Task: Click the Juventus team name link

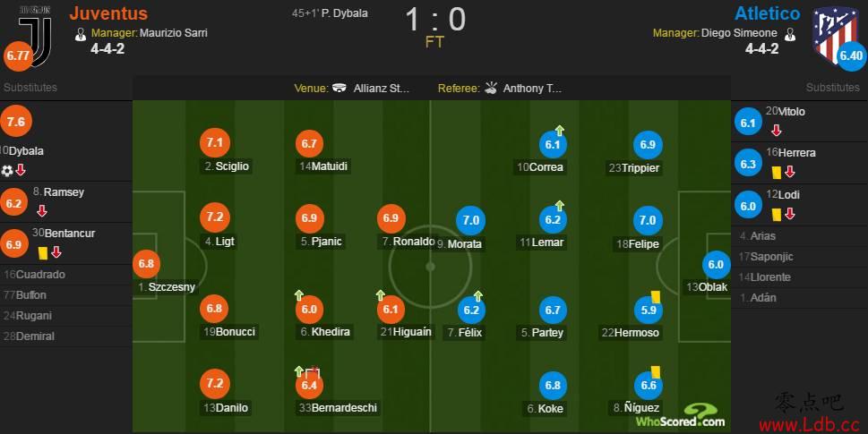Action: (108, 13)
